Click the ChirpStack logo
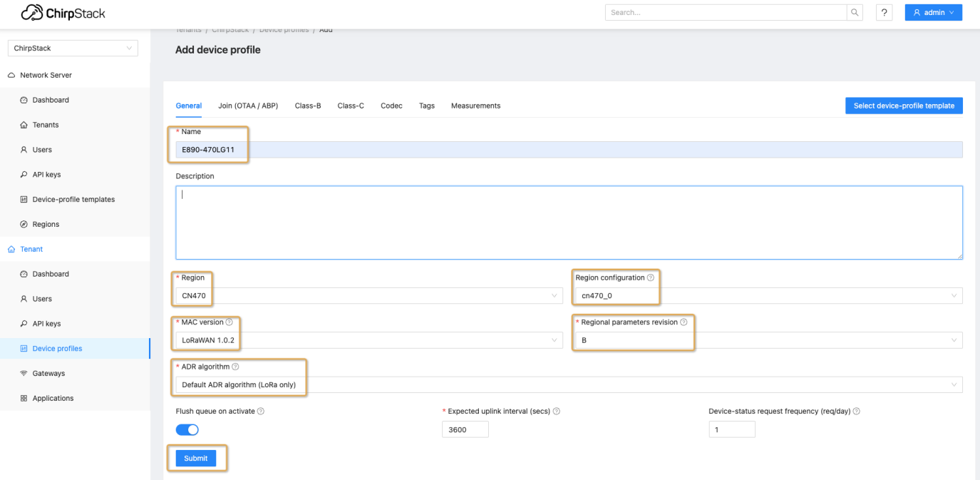 click(63, 13)
